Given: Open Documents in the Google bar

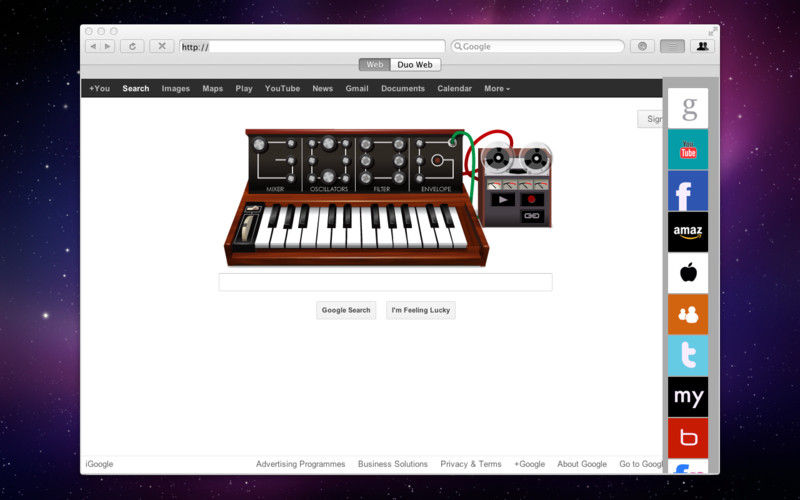Looking at the screenshot, I should pyautogui.click(x=403, y=88).
